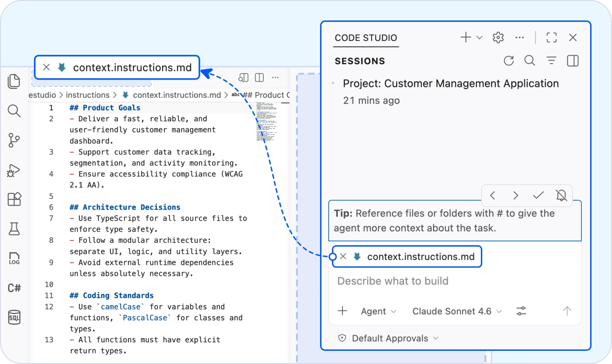Click line number 9 in gutter
Viewport: 612px width, 364px height.
pos(51,263)
